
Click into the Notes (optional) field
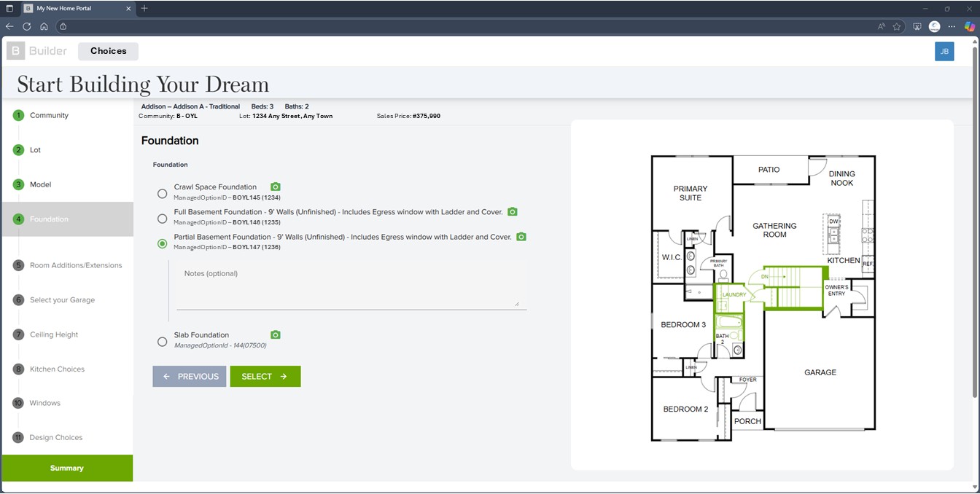pyautogui.click(x=349, y=284)
